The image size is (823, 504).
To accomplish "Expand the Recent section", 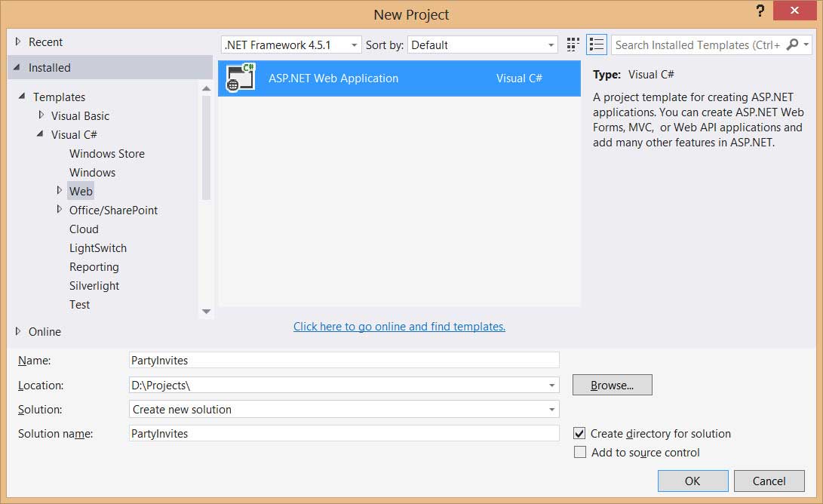I will pyautogui.click(x=18, y=41).
